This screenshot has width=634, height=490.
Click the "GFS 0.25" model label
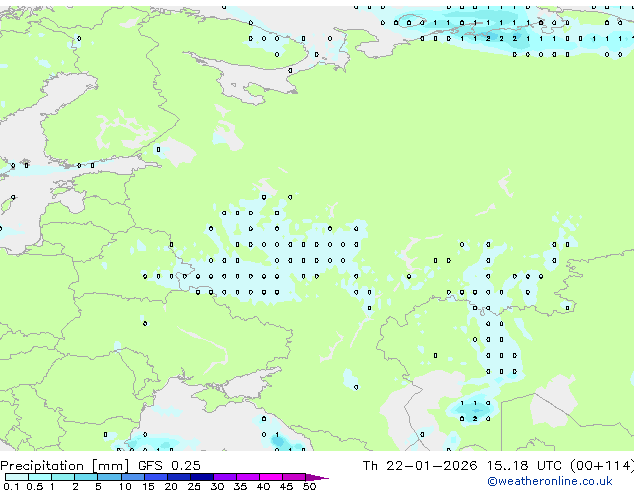(169, 466)
